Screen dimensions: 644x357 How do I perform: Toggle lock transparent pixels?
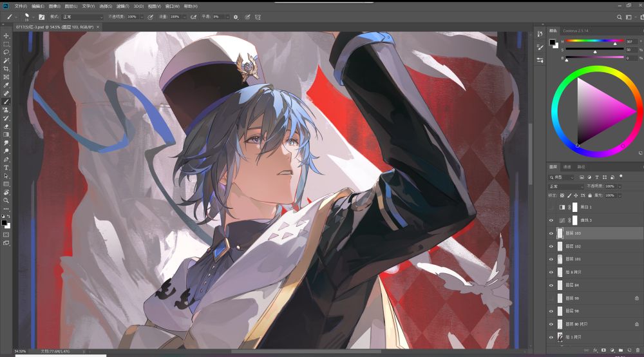[x=562, y=195]
